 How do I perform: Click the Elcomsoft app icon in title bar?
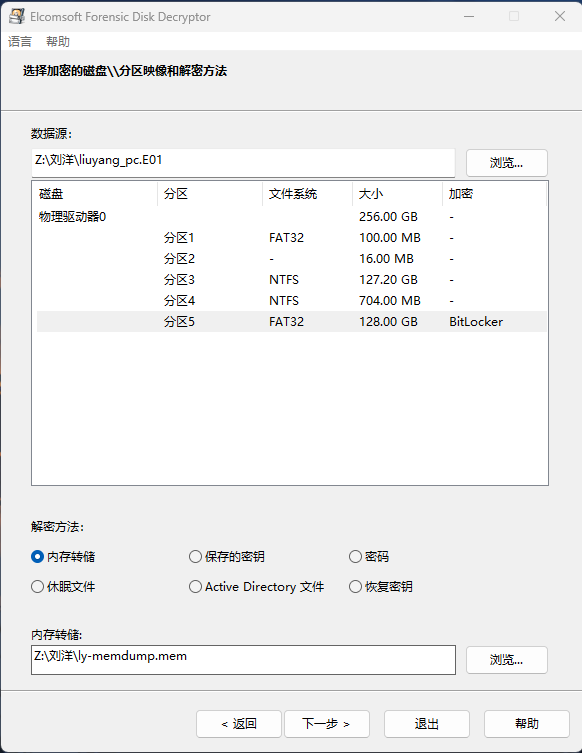tap(17, 16)
